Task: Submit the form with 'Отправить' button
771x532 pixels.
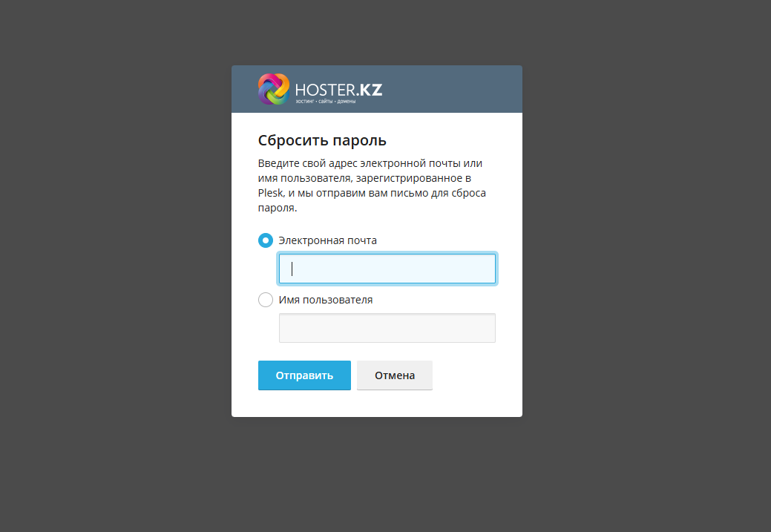Action: click(x=304, y=375)
